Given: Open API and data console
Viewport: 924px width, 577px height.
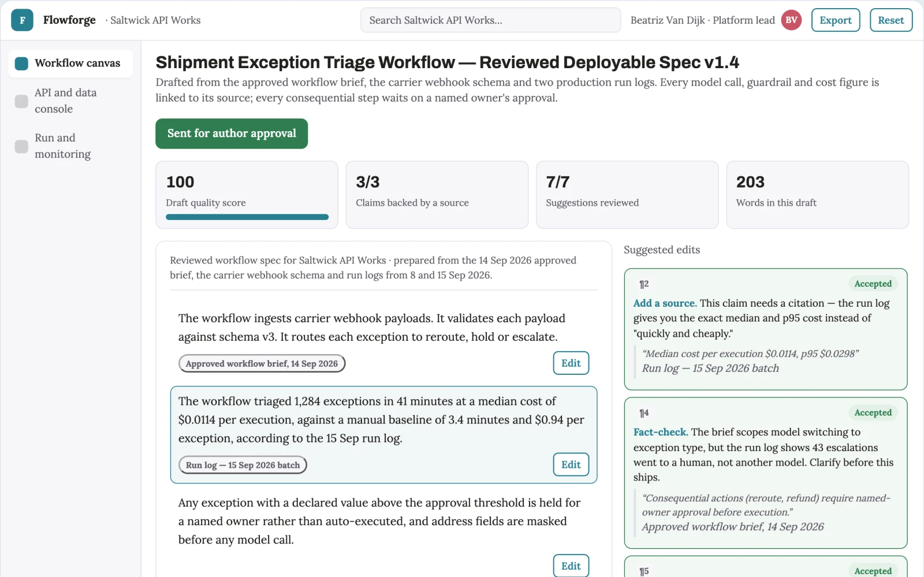Looking at the screenshot, I should click(x=70, y=101).
